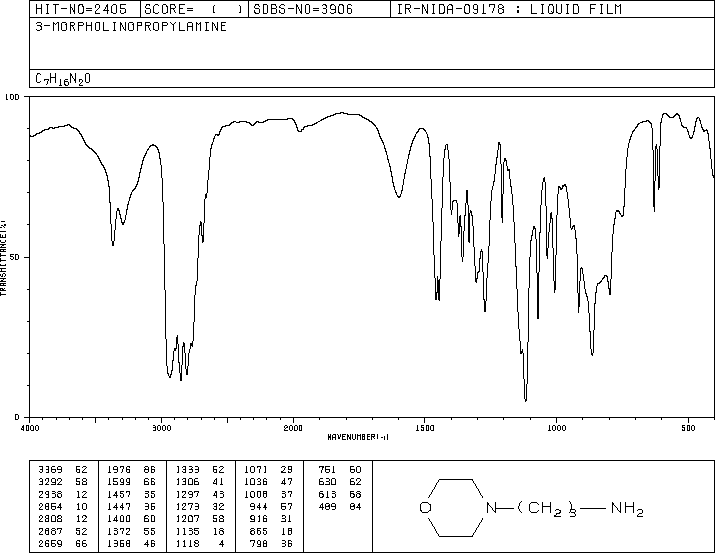Click the (CH2)3 chain in structure

coord(547,509)
